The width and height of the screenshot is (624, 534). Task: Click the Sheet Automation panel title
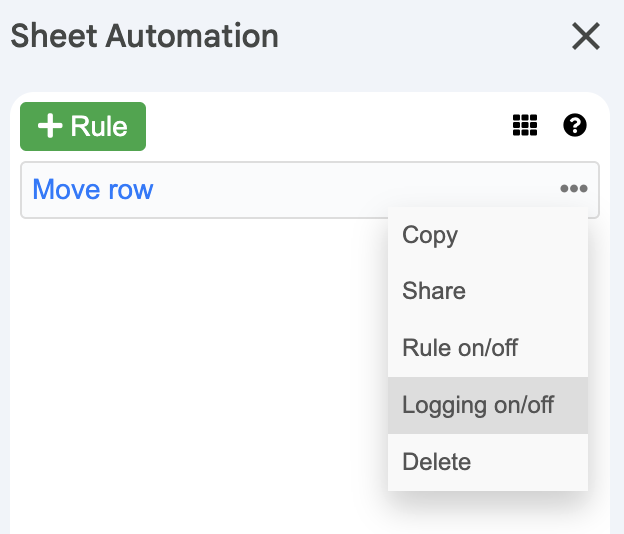point(144,37)
